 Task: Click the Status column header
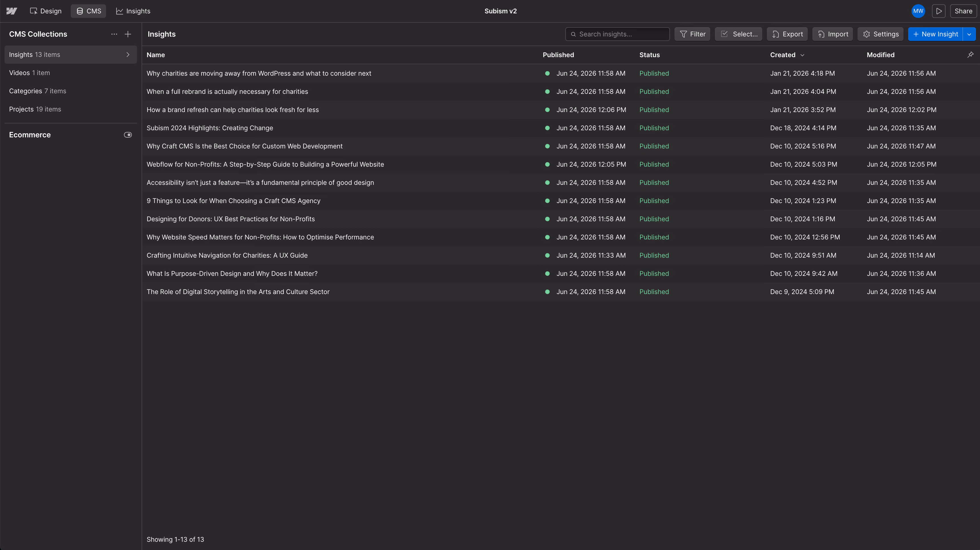pyautogui.click(x=649, y=55)
